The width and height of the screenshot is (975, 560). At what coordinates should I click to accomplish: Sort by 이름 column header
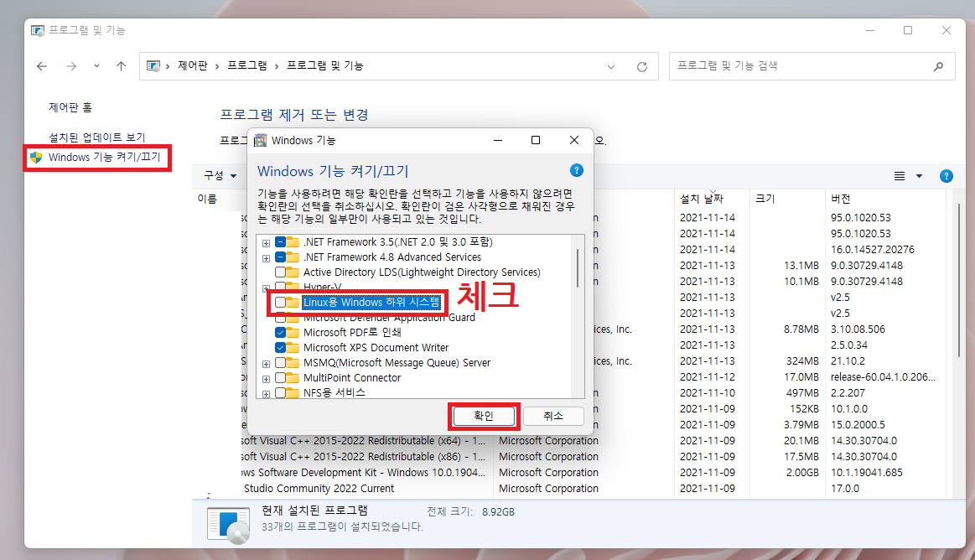coord(207,199)
